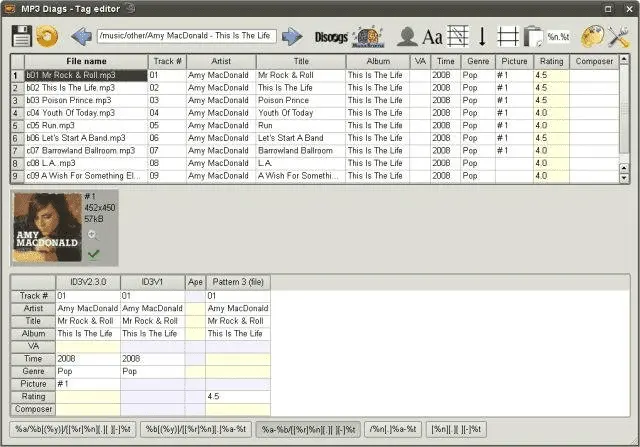Click the Aa case change icon
Image resolution: width=640 pixels, height=447 pixels.
(432, 37)
